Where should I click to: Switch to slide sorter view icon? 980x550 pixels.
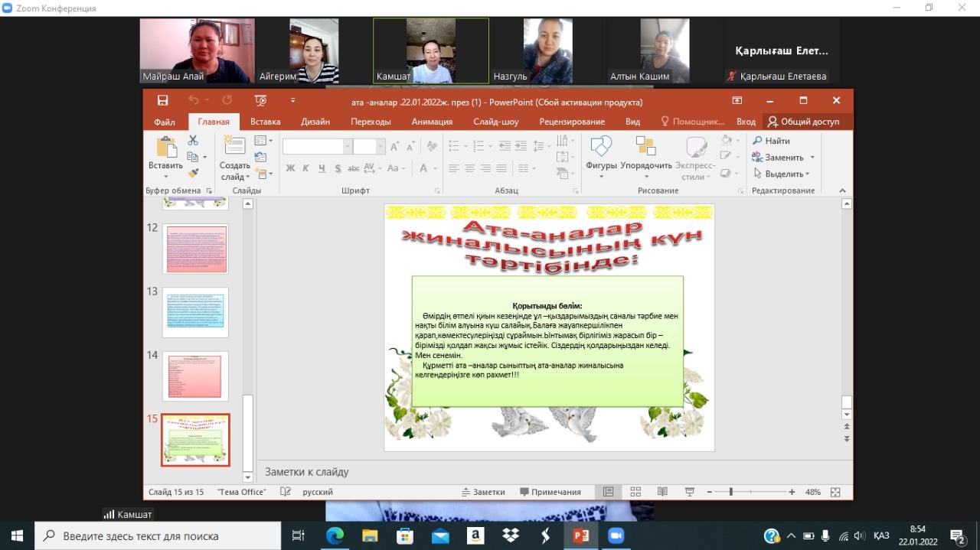click(x=635, y=492)
